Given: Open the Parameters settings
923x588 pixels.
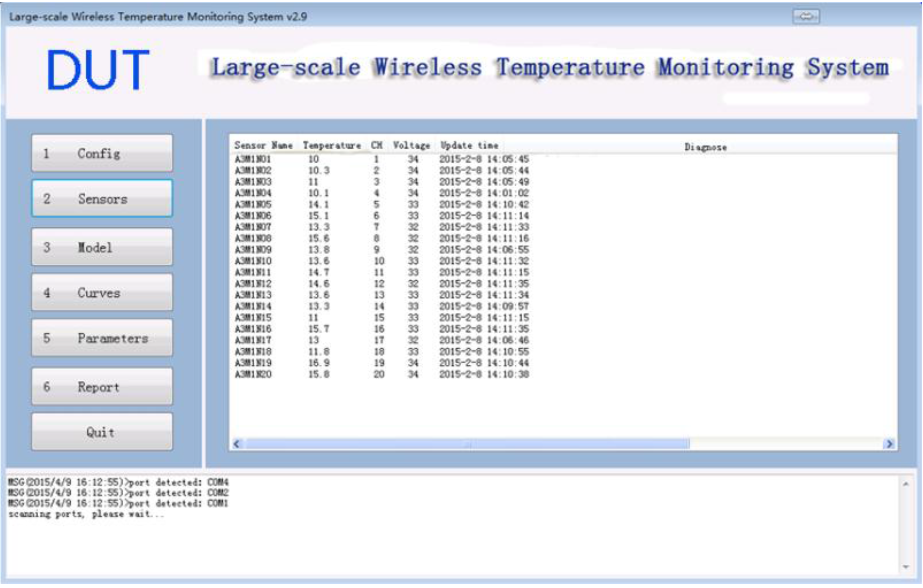Looking at the screenshot, I should tap(102, 339).
